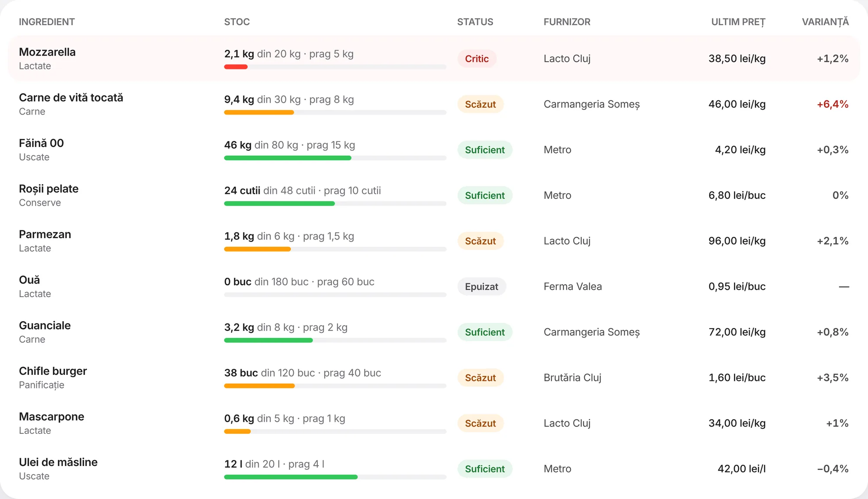Click the FURNIZOR column header
Screen dimensions: 868x499
[x=567, y=22]
